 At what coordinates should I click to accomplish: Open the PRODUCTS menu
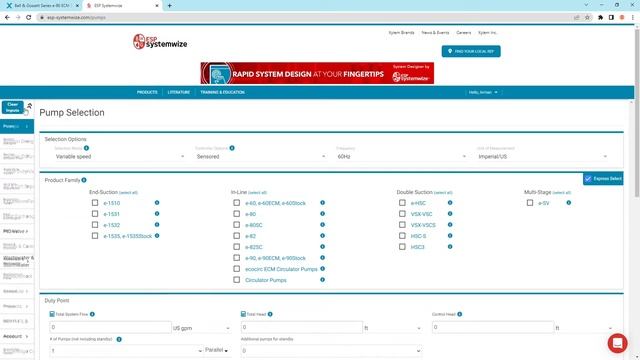tap(147, 92)
